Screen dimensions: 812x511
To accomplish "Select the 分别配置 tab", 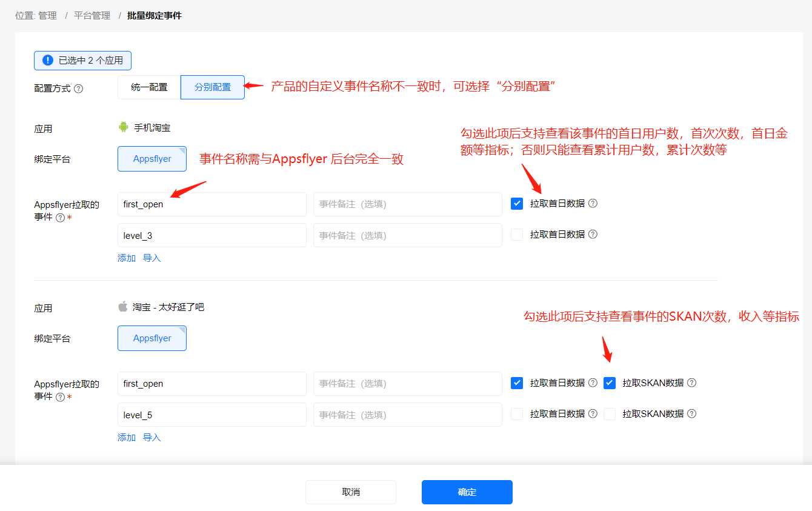I will (x=213, y=87).
